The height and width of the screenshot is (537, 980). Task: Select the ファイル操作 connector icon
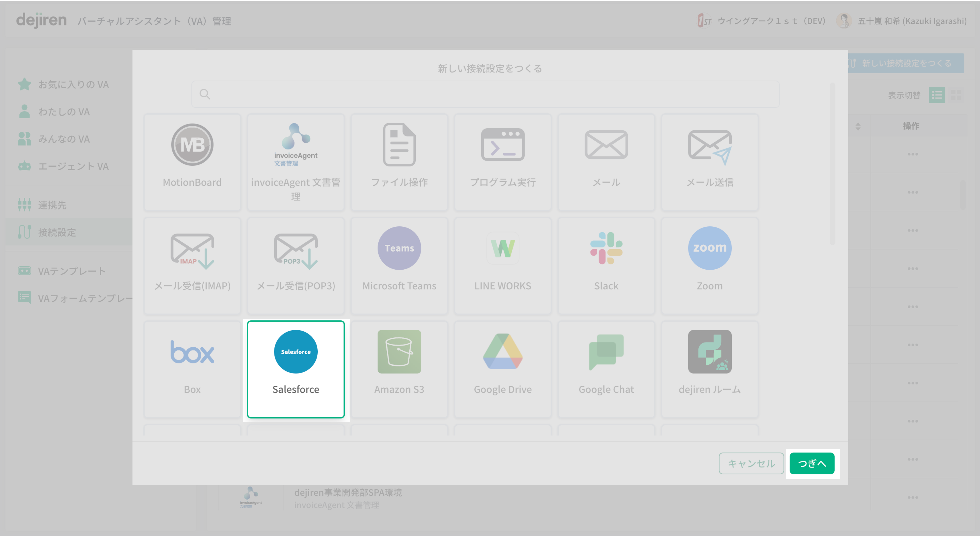399,145
